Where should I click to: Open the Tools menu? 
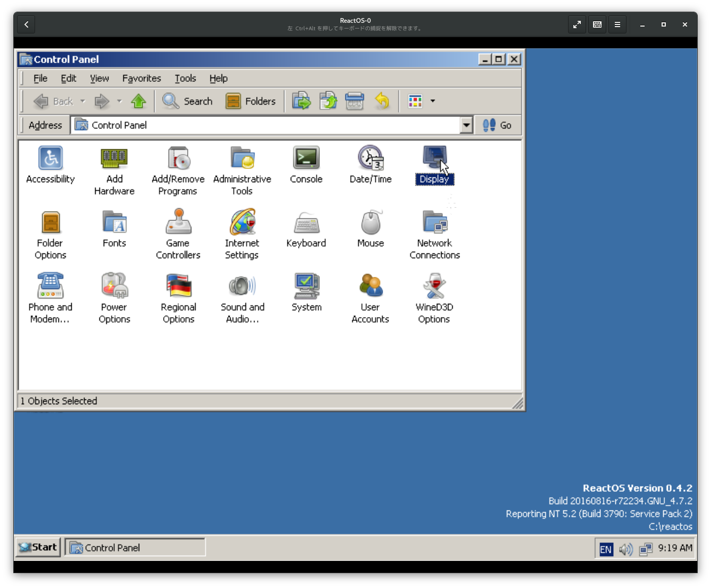[x=185, y=78]
